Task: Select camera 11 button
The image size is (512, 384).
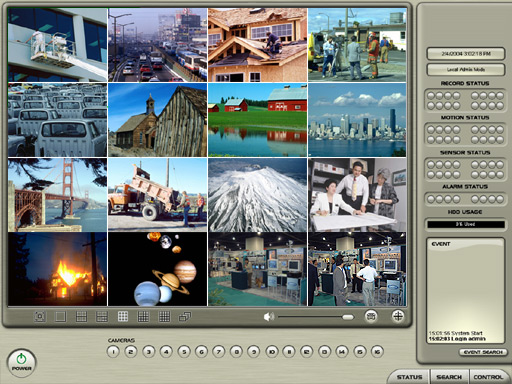Action: pos(289,351)
